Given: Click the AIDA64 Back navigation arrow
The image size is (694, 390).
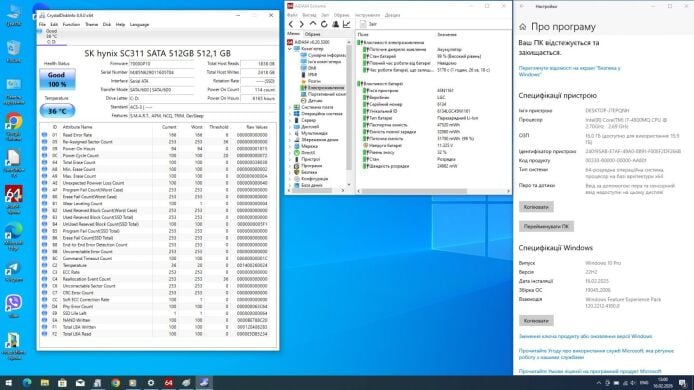Looking at the screenshot, I should [x=291, y=24].
